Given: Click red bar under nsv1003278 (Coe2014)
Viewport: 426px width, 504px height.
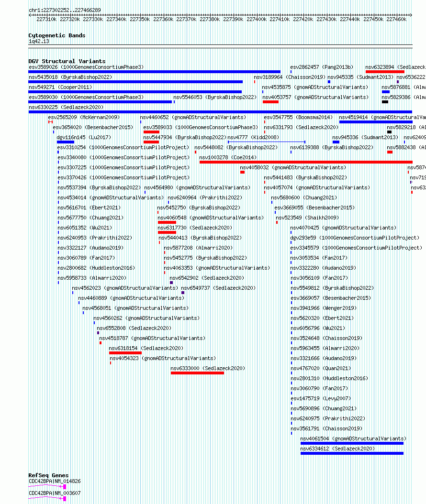Looking at the screenshot, I should (x=306, y=162).
